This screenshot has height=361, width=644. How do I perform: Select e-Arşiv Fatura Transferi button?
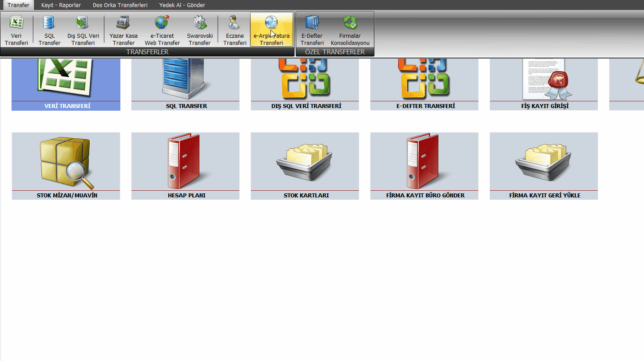pos(271,30)
